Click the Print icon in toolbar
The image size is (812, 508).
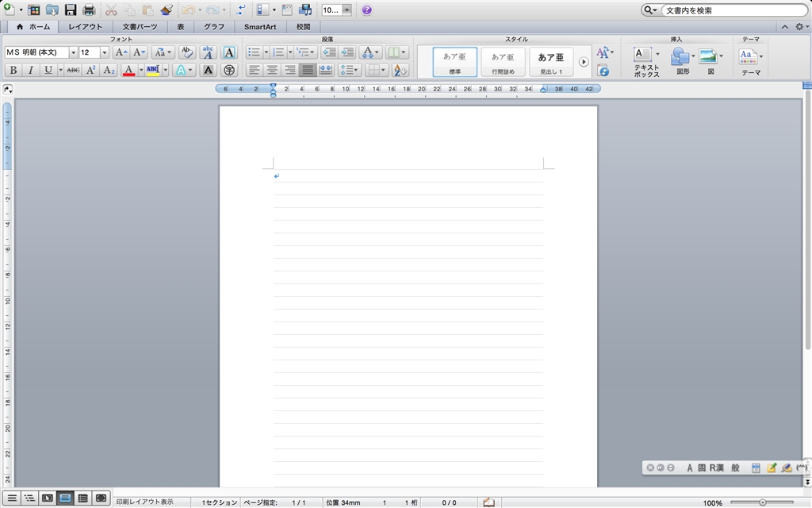point(89,10)
